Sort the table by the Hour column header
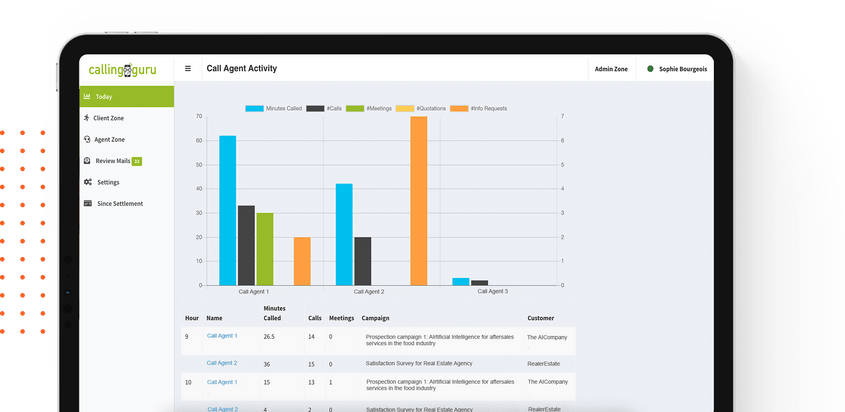This screenshot has width=845, height=412. [x=192, y=318]
